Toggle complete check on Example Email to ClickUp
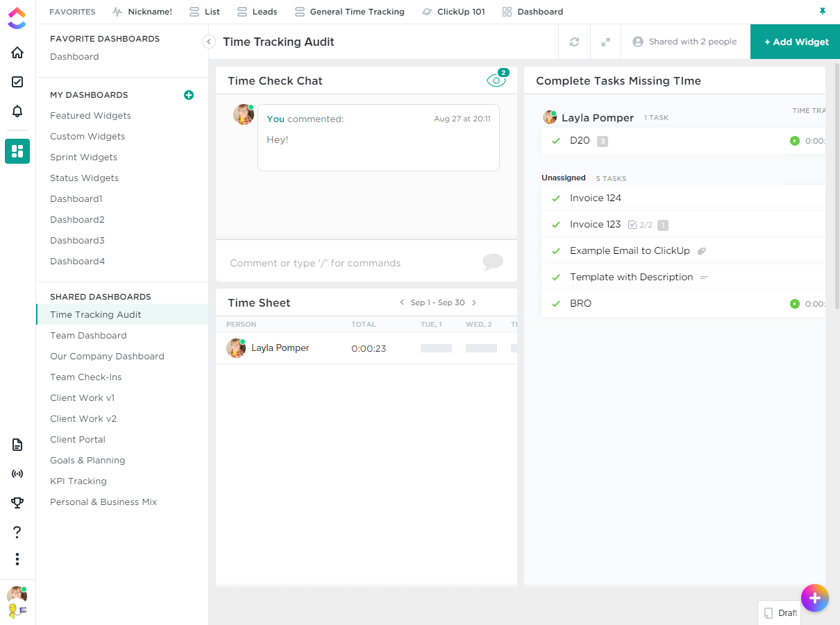Screen dimensions: 840x625 [555, 251]
